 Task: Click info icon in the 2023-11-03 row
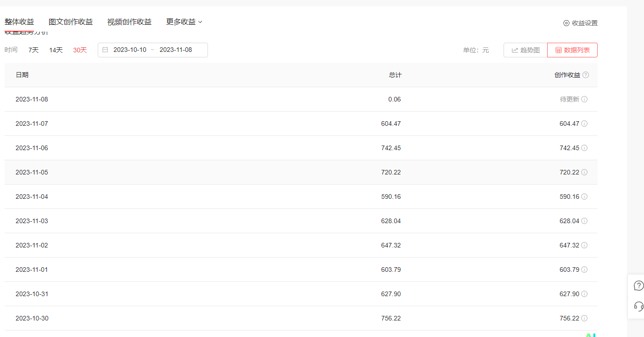coord(584,221)
